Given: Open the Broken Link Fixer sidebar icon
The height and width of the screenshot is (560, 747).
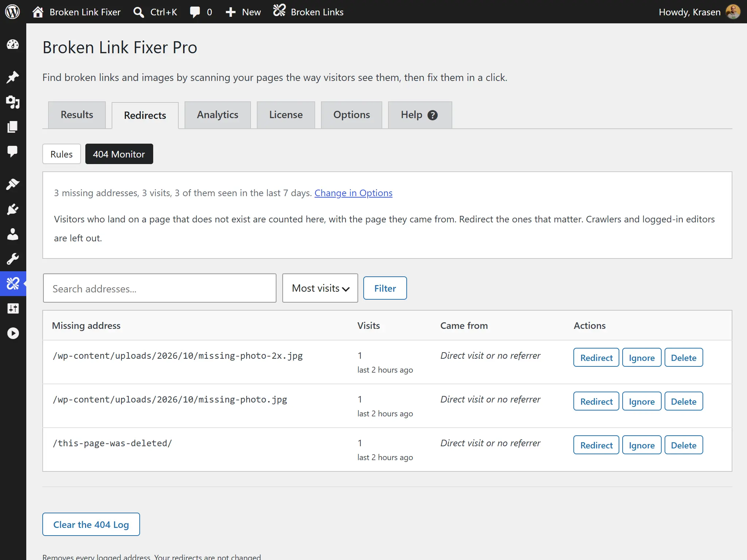Looking at the screenshot, I should point(13,283).
